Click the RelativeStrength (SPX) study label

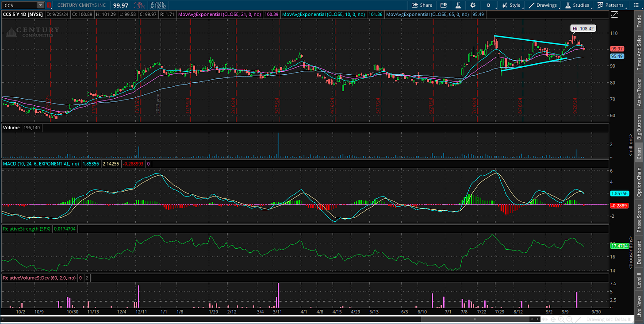(27, 229)
